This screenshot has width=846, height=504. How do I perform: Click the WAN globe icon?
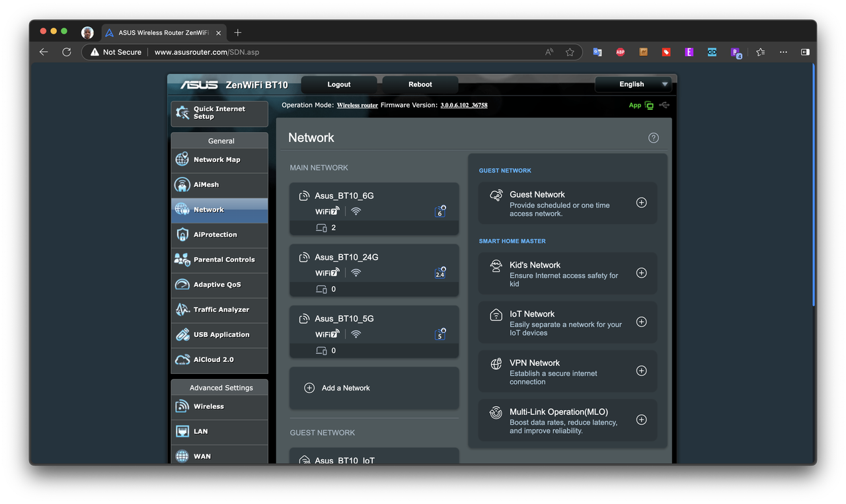point(182,456)
